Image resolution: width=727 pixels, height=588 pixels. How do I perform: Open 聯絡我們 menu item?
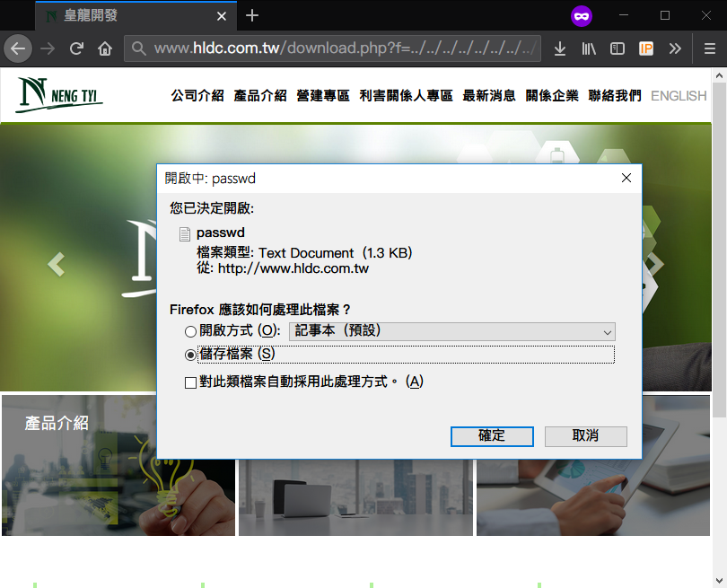(x=615, y=95)
